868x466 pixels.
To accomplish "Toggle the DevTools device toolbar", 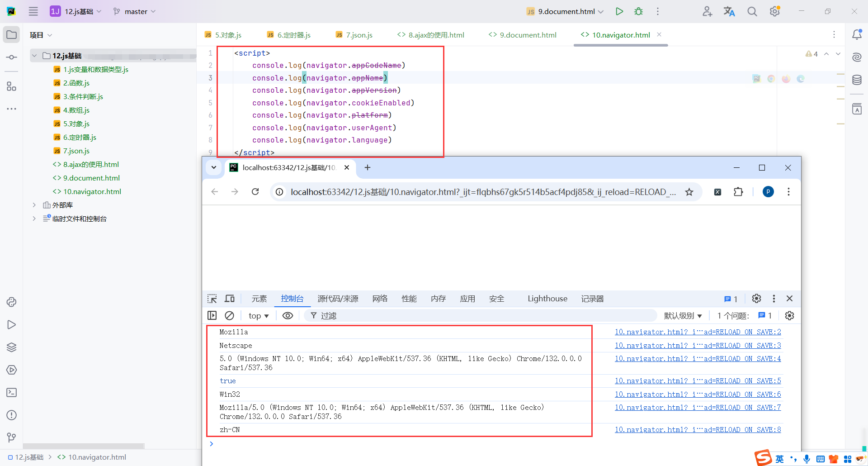I will point(230,299).
